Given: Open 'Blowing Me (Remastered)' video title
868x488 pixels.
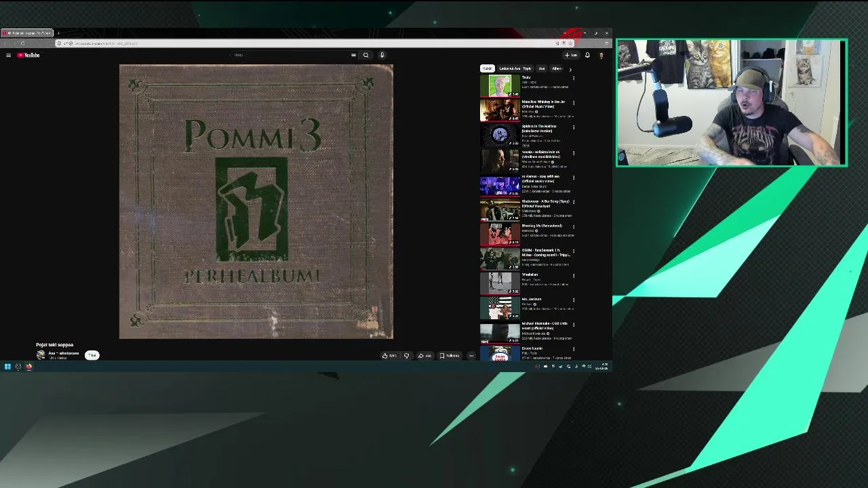Looking at the screenshot, I should 542,226.
